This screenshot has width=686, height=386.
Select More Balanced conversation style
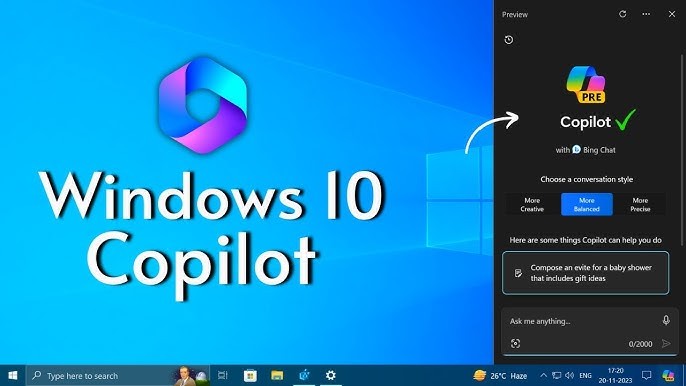[587, 204]
